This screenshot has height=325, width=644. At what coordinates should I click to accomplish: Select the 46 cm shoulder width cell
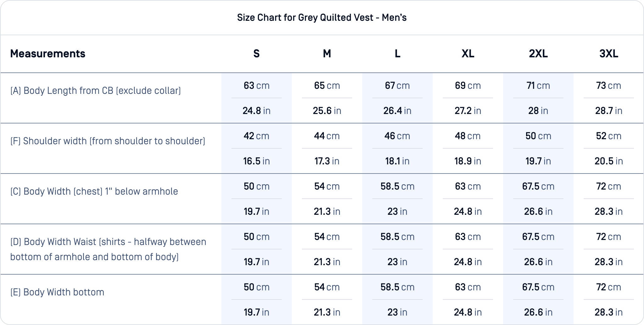tap(397, 136)
